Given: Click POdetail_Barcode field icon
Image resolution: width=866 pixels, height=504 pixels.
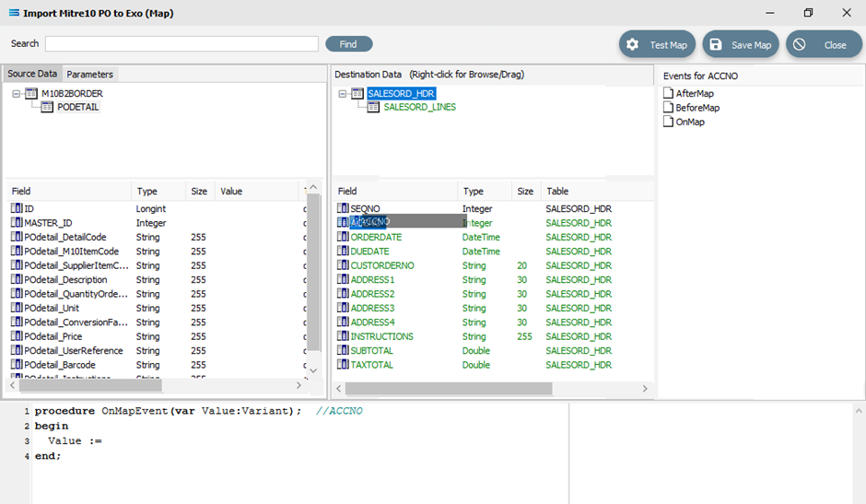Looking at the screenshot, I should (x=17, y=365).
